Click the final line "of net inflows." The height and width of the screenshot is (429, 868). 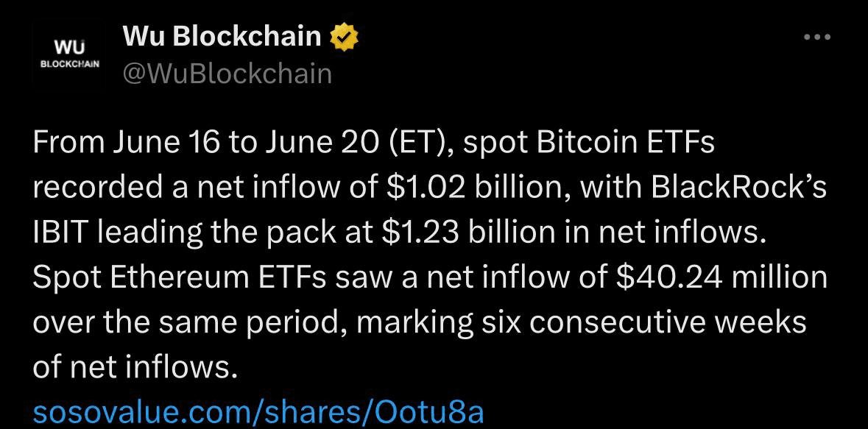131,367
